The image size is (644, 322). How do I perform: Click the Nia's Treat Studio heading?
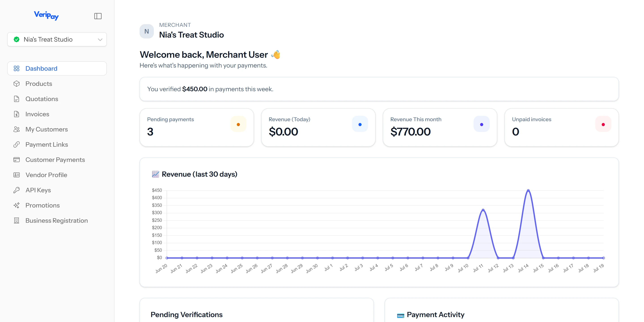coord(191,35)
